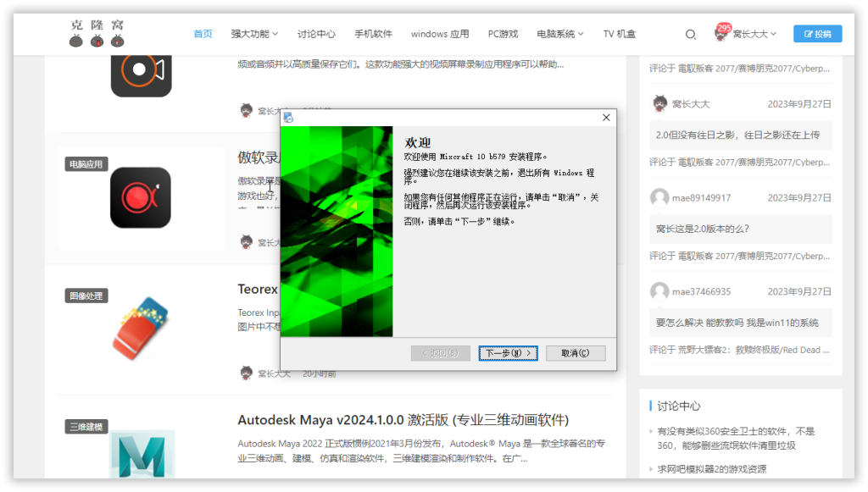Open comment 2.0但没有往日之影

point(738,135)
